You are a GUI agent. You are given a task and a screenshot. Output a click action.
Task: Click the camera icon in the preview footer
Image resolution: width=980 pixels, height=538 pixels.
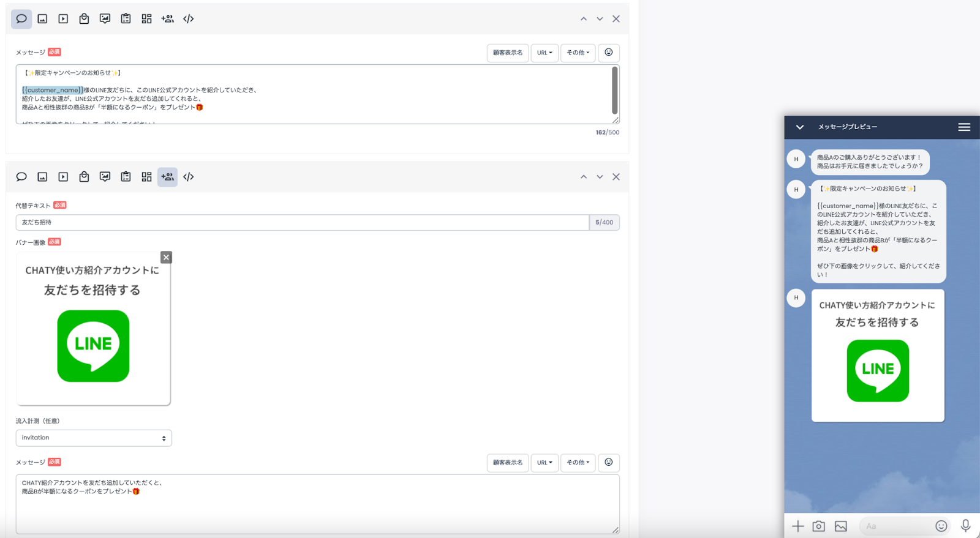819,526
